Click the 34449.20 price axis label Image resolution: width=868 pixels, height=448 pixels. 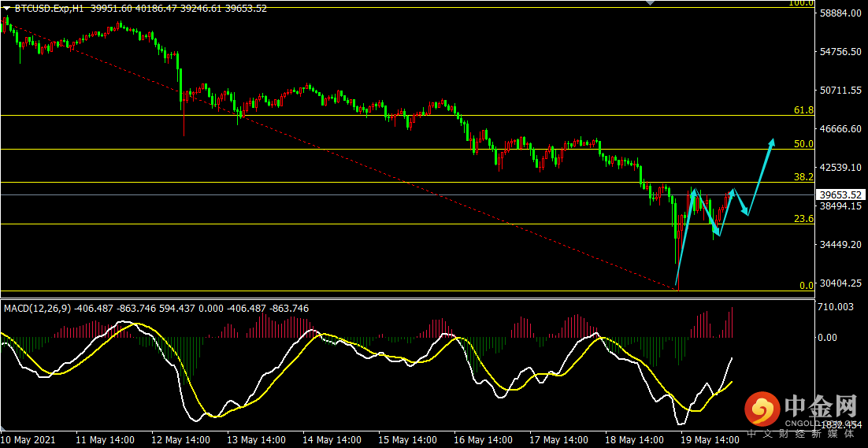tap(840, 244)
